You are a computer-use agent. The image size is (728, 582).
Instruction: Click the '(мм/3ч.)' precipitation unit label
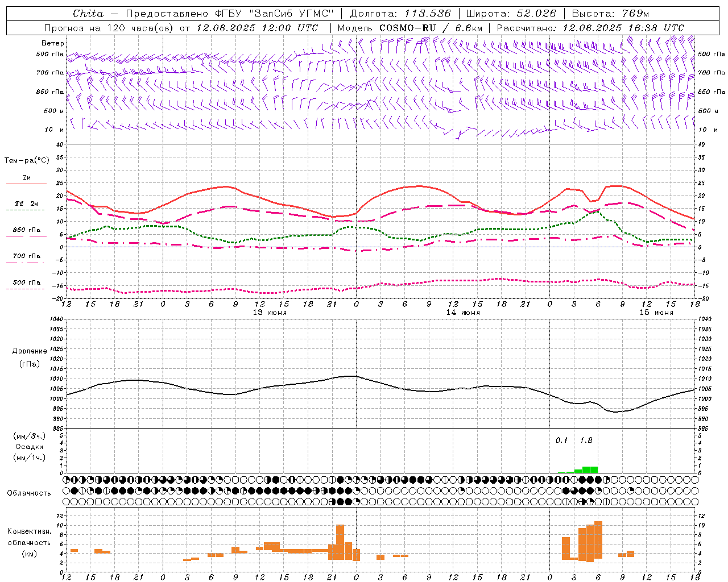point(30,436)
